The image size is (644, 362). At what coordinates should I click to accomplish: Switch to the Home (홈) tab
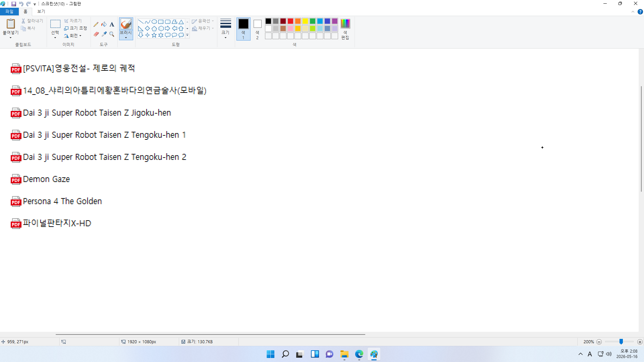point(25,11)
